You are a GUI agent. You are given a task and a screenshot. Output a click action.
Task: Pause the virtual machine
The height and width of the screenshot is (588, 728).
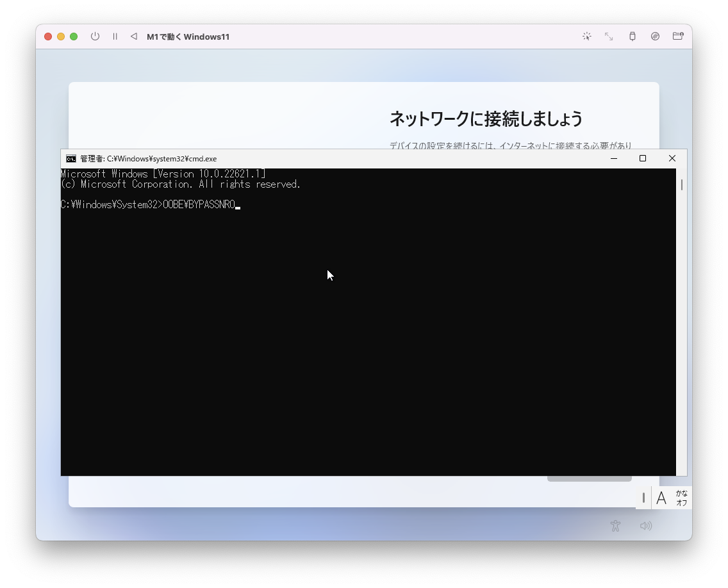(x=115, y=37)
